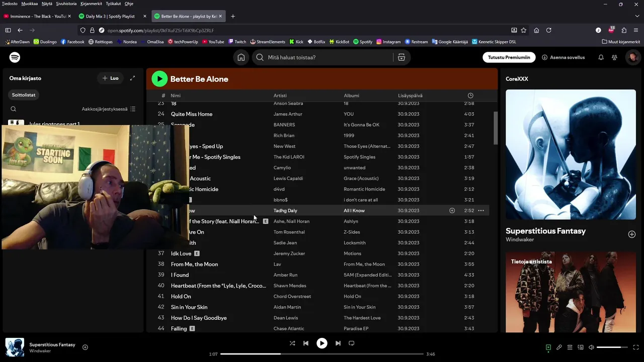The width and height of the screenshot is (644, 362).
Task: Enter full screen player mode
Action: tap(636, 347)
